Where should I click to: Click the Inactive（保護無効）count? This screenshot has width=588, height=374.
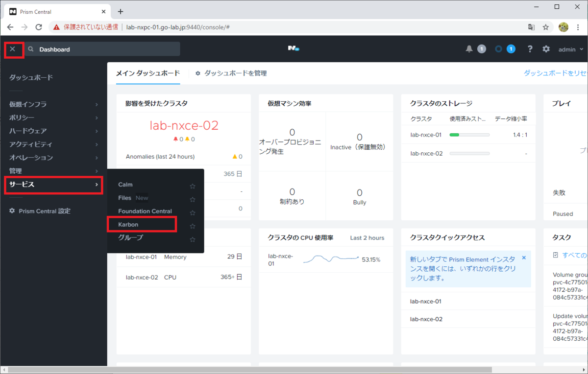point(359,137)
